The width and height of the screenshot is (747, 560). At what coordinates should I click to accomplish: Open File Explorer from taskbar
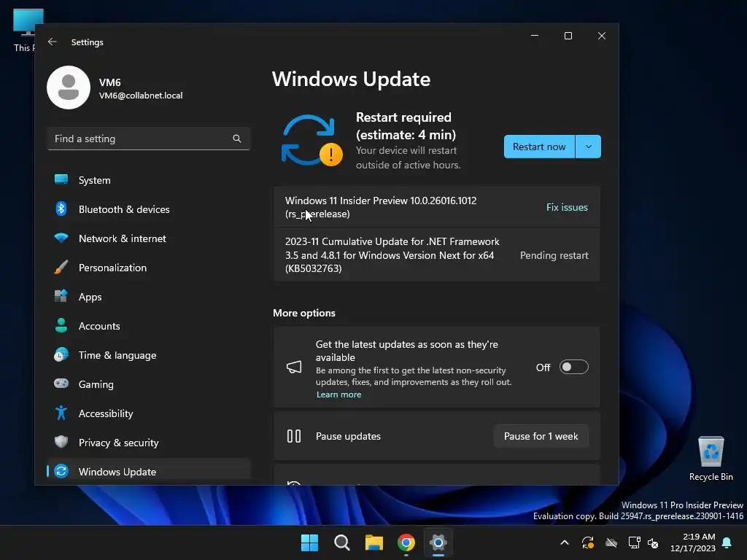tap(374, 542)
